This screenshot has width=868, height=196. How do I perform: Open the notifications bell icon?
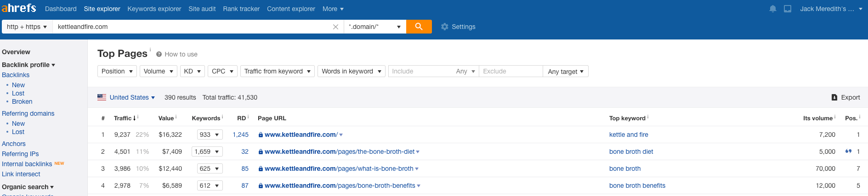coord(773,9)
